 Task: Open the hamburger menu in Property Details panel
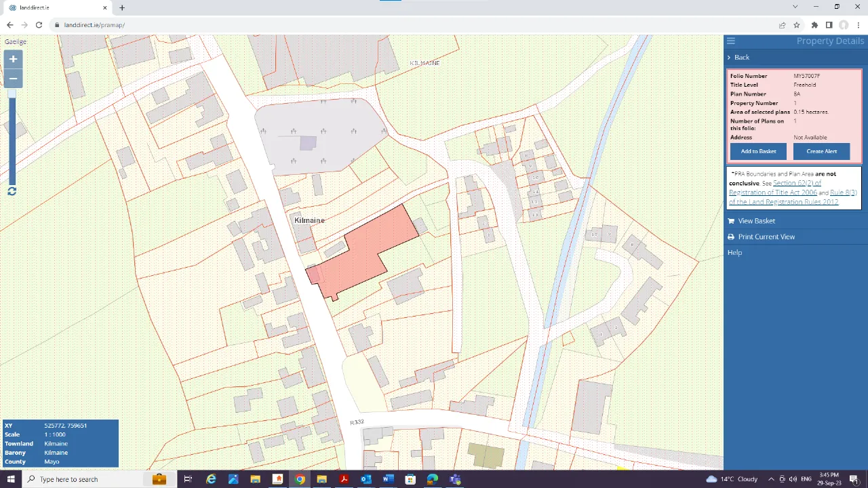point(730,41)
